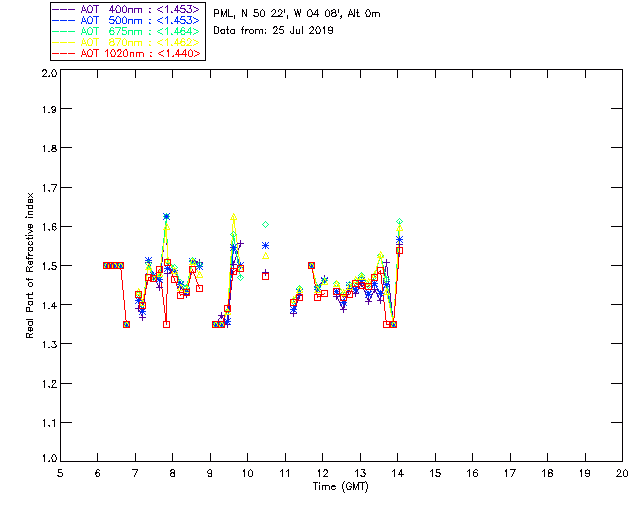640x512 pixels.
Task: Click the 'Real Part of Refractive Index' axis title
Action: tap(29, 265)
